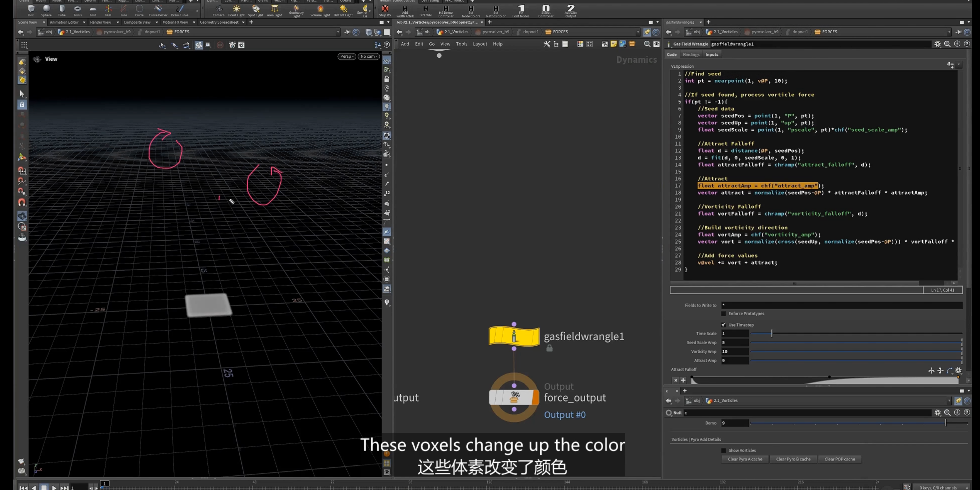
Task: Expand the VEXpression presets dropdown arrow
Action: [x=959, y=65]
